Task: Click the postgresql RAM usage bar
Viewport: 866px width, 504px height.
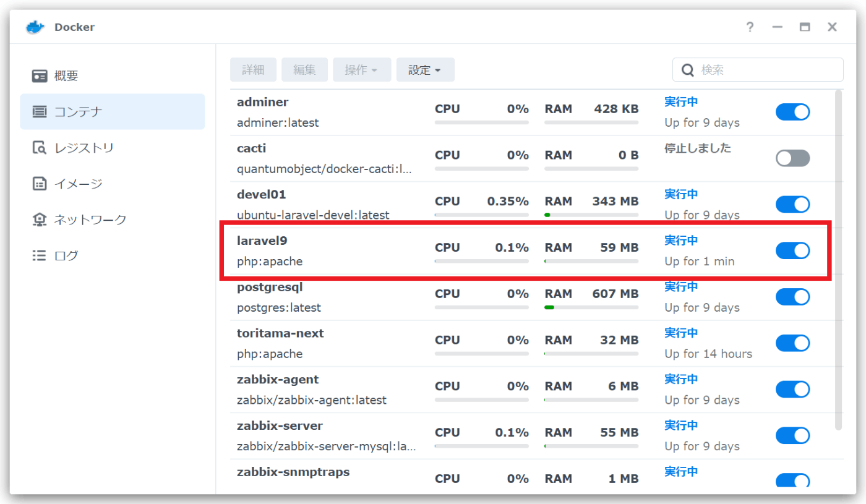Action: [x=591, y=307]
